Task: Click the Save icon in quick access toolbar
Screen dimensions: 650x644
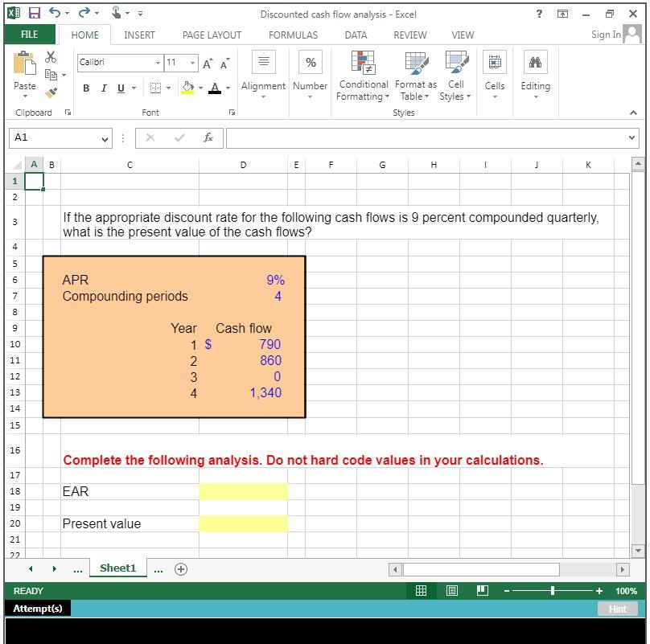Action: click(x=34, y=13)
